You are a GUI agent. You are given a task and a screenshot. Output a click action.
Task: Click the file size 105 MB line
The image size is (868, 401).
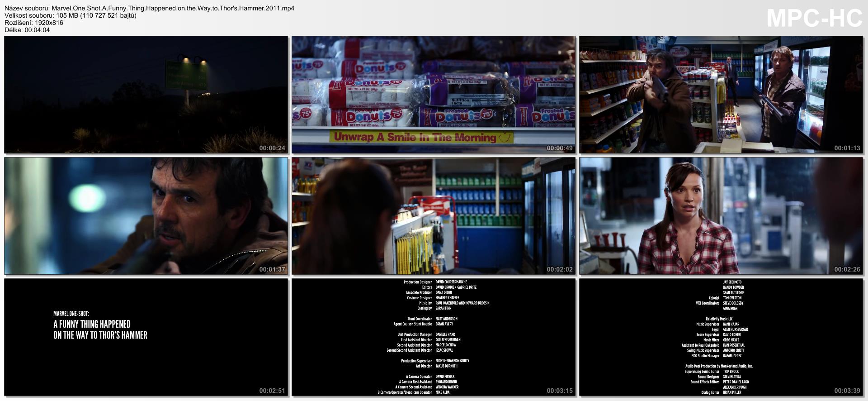pyautogui.click(x=71, y=15)
